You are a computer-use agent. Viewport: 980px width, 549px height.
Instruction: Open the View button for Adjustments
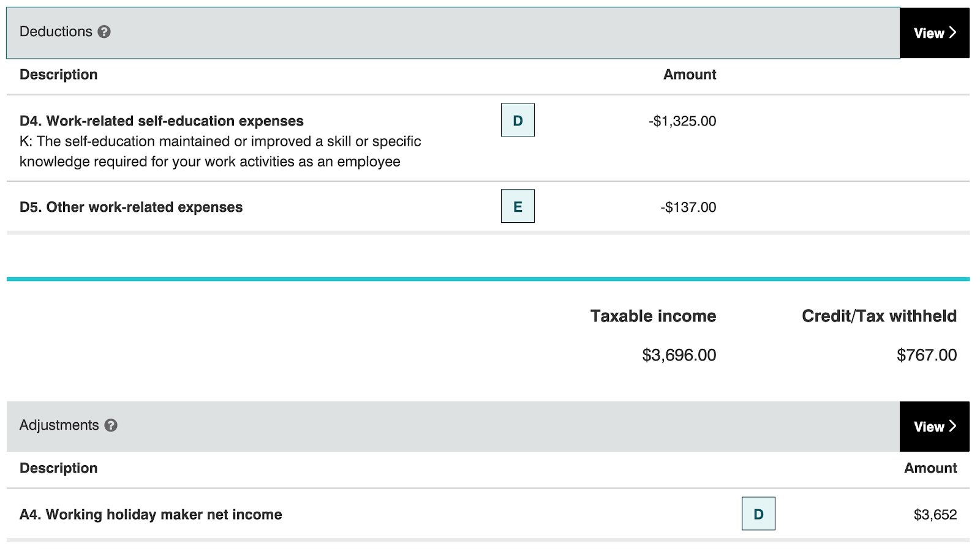(934, 427)
